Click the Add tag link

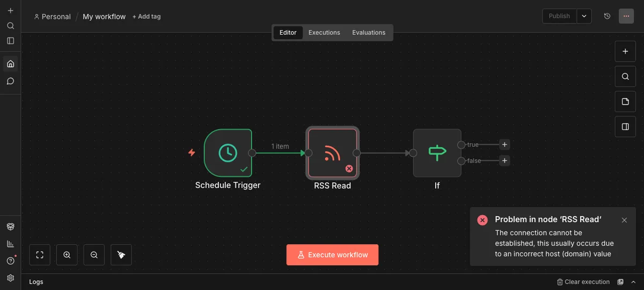(147, 17)
